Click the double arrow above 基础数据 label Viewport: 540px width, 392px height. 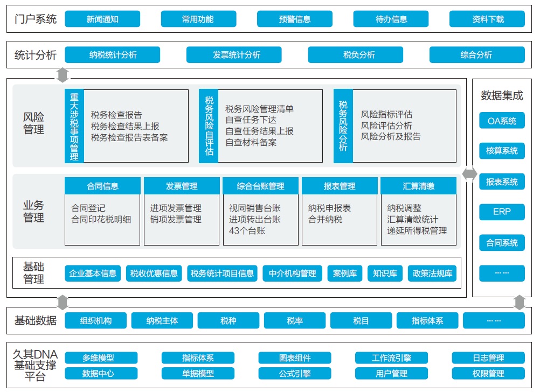coord(63,302)
